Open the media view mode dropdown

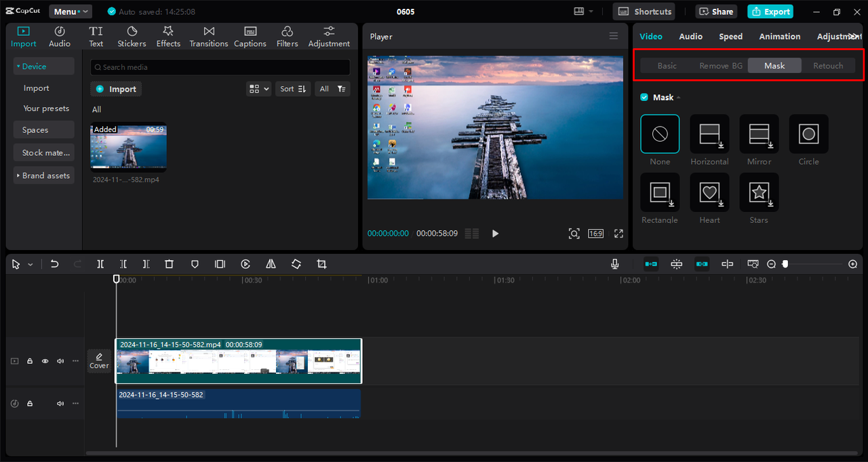[258, 89]
